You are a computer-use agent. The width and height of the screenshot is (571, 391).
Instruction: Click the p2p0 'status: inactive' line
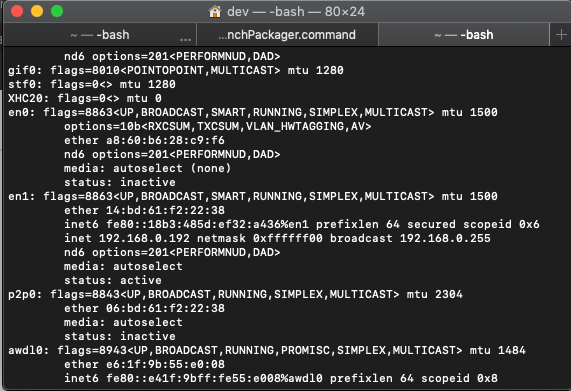[x=120, y=336]
